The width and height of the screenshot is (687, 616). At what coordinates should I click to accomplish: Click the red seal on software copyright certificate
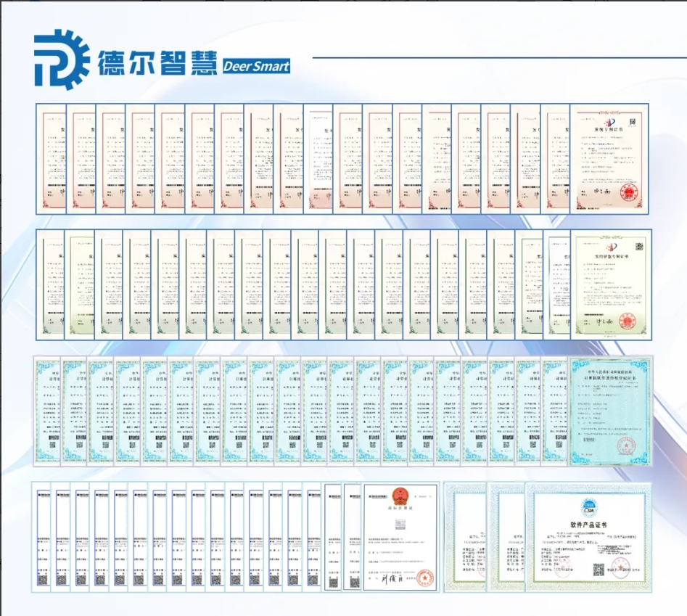[x=628, y=446]
